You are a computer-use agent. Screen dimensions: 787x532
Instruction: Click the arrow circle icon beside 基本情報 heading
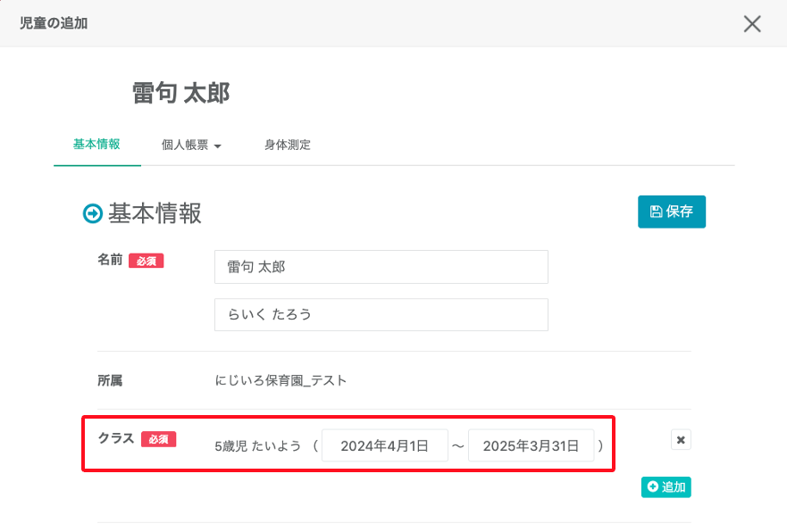point(92,213)
